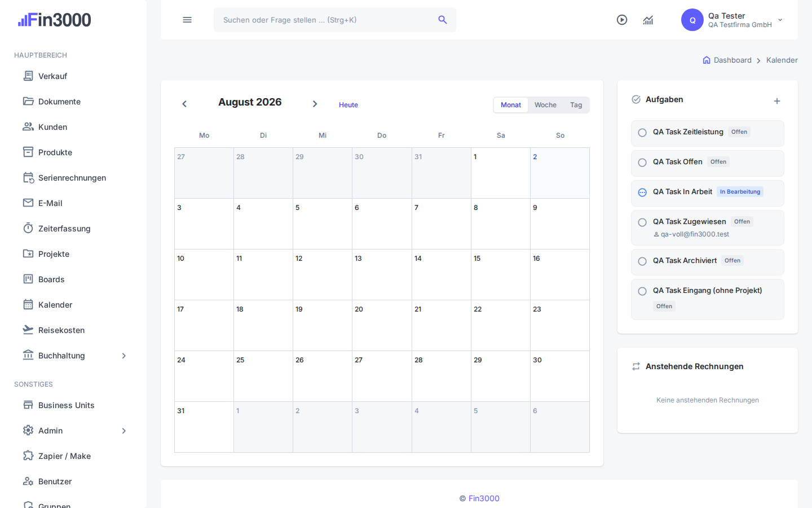Open the Reisekosten airplane icon
Image resolution: width=812 pixels, height=508 pixels.
click(x=28, y=330)
